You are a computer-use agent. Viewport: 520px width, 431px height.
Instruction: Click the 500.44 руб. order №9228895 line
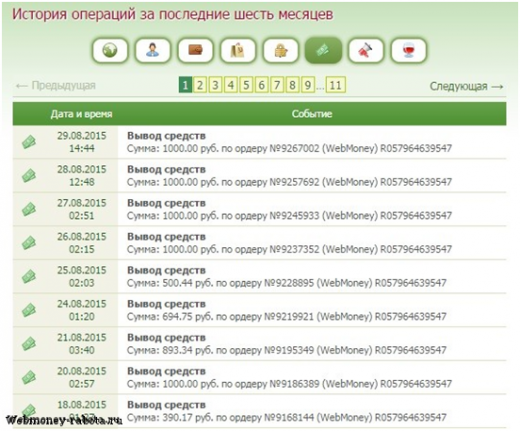click(287, 283)
